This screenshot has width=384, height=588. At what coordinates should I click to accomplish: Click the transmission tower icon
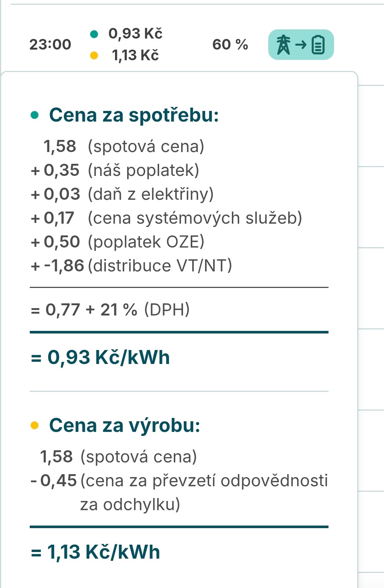point(283,45)
